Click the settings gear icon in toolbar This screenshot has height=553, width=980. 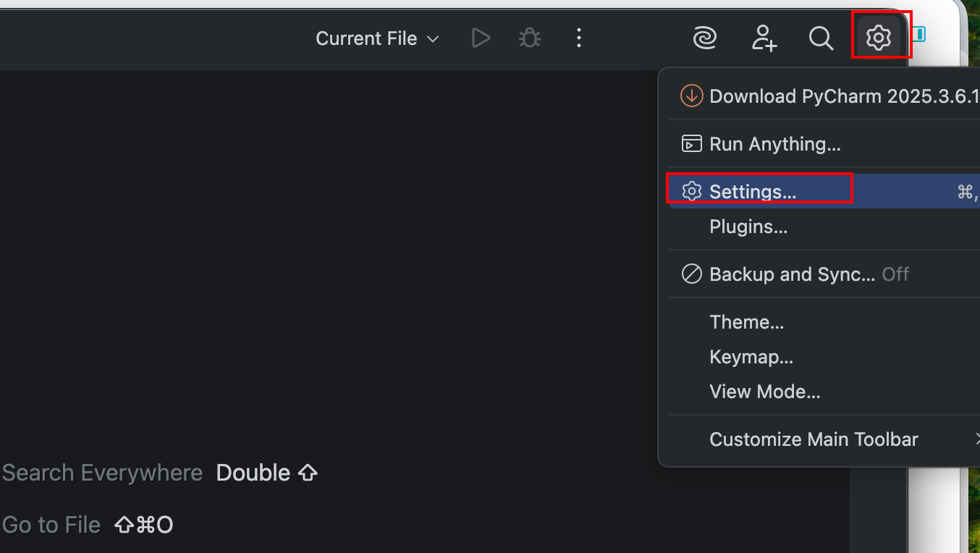pos(879,37)
